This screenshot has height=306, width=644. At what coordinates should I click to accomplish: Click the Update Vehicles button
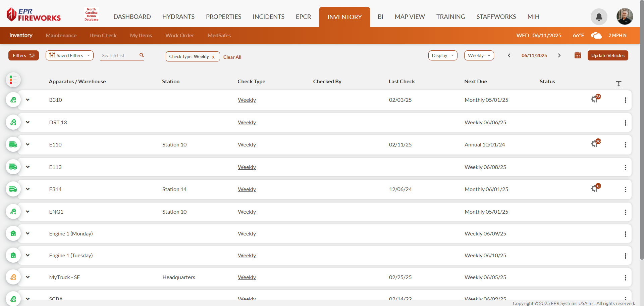[607, 55]
